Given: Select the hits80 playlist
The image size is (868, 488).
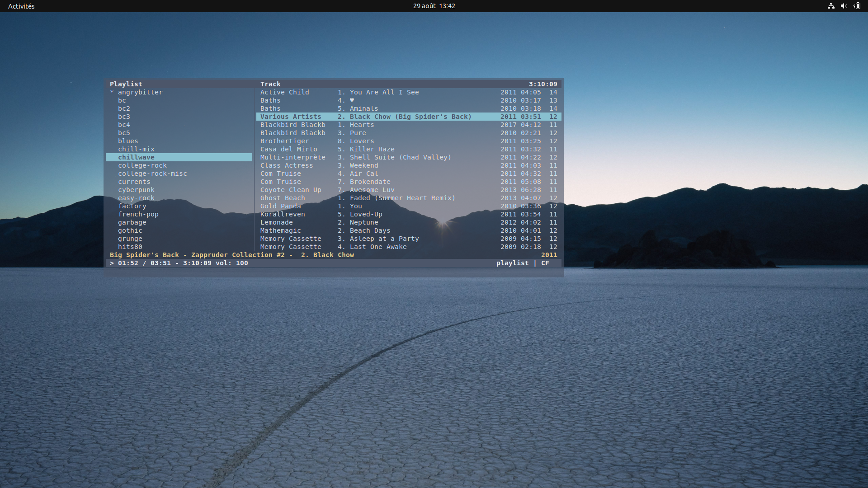Looking at the screenshot, I should pyautogui.click(x=130, y=247).
